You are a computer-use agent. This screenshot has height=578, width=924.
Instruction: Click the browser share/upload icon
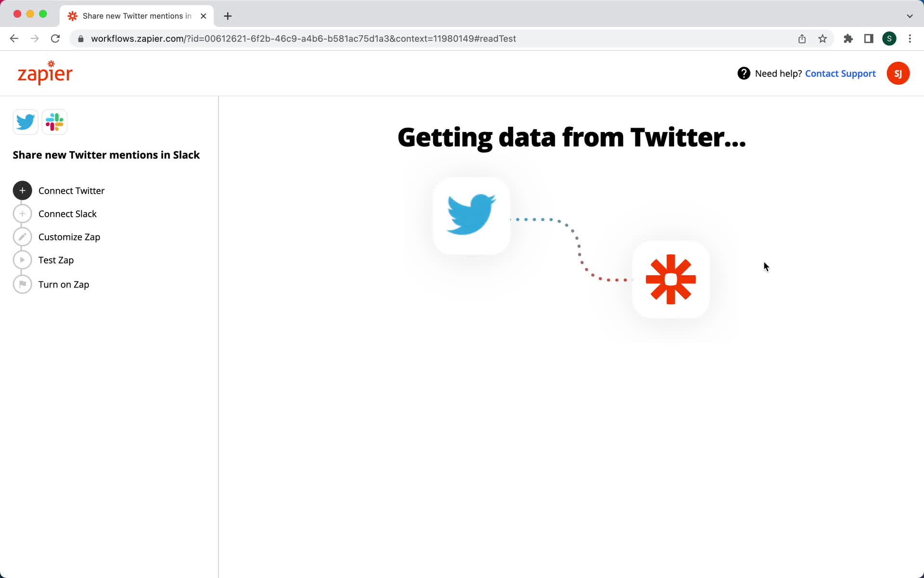[x=802, y=39]
